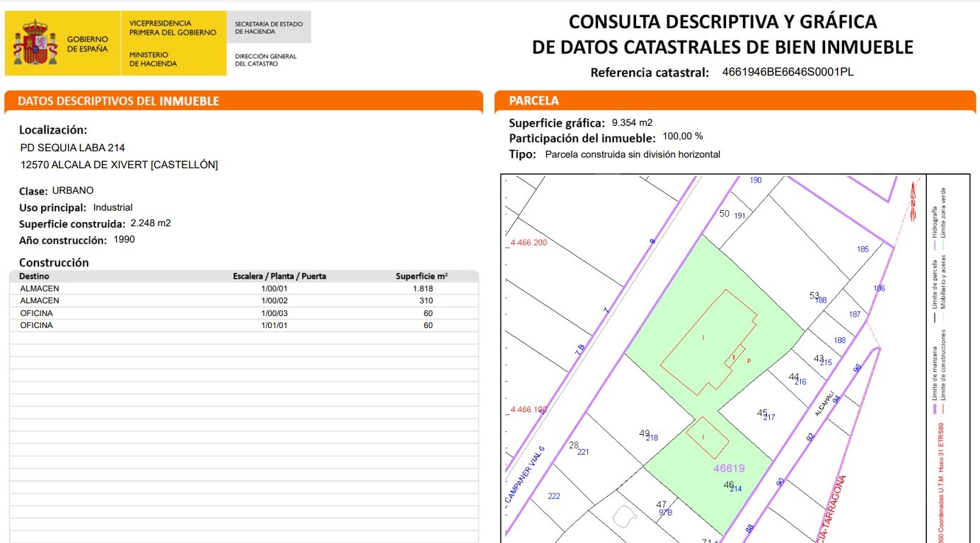Click parcel number '191' on map
This screenshot has height=543, width=980.
(x=740, y=216)
